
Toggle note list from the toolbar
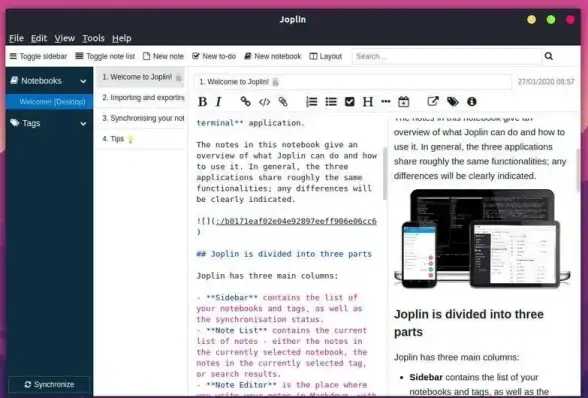105,56
